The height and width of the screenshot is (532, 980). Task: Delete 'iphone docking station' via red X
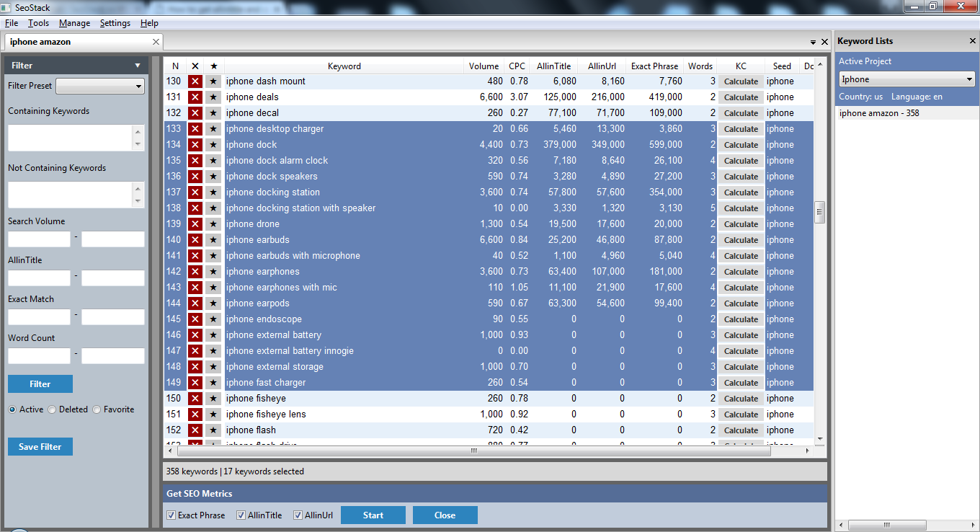[195, 192]
